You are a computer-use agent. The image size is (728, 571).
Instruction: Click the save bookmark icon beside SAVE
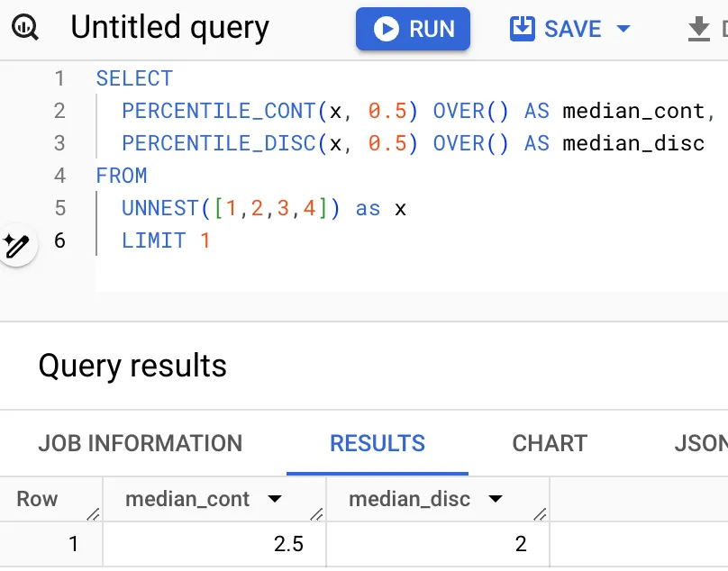(x=523, y=28)
